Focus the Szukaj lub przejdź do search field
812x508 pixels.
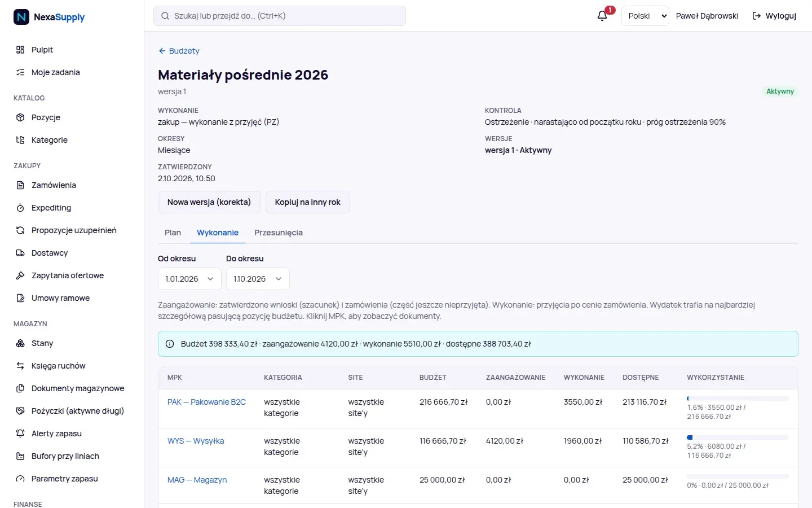click(280, 16)
